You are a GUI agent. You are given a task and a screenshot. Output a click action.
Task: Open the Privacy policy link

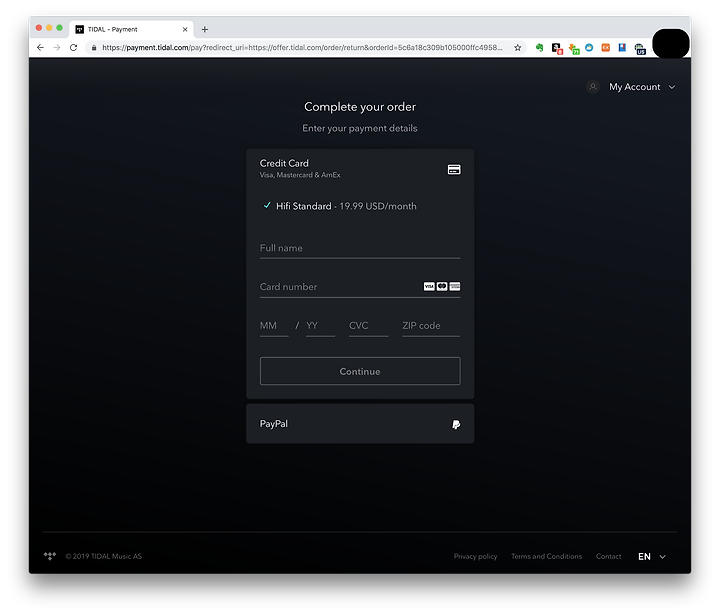[475, 556]
